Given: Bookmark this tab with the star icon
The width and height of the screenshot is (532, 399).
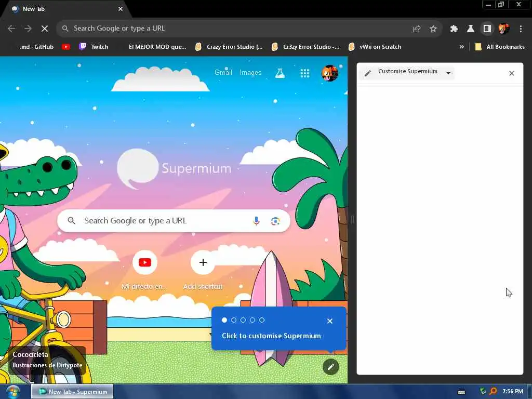Looking at the screenshot, I should (433, 29).
